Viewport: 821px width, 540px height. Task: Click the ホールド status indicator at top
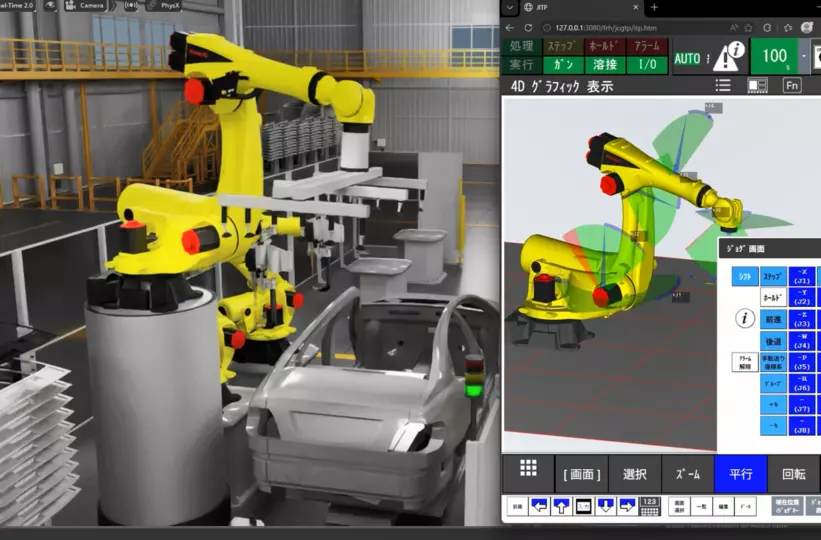pos(604,46)
